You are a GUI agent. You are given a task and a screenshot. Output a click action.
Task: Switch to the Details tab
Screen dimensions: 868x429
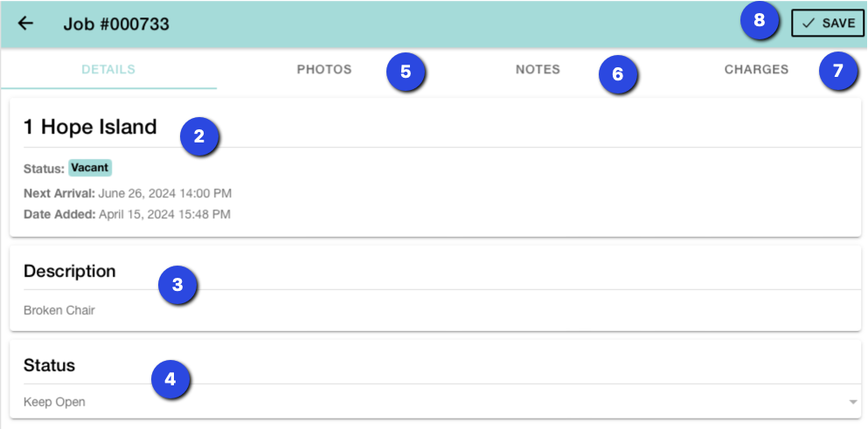point(108,70)
